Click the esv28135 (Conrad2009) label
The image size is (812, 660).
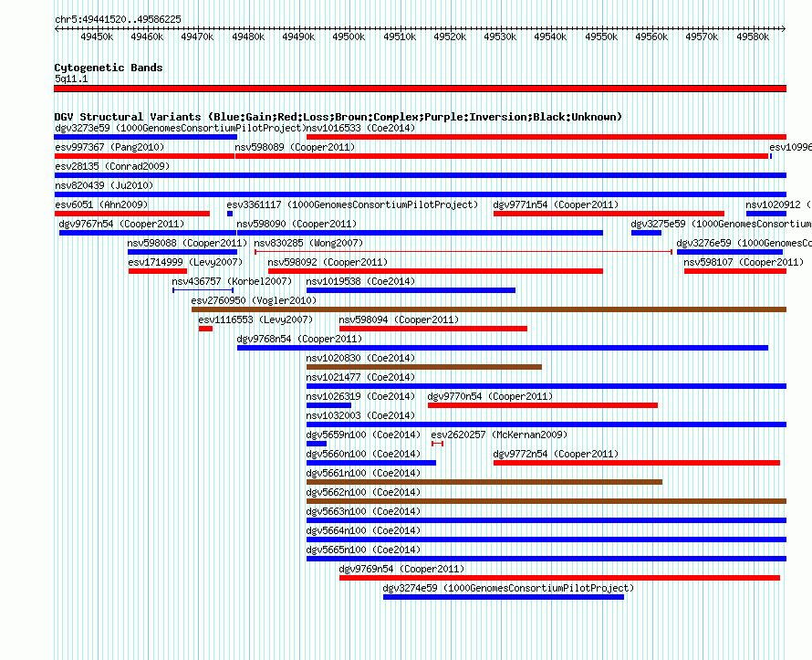coord(112,166)
